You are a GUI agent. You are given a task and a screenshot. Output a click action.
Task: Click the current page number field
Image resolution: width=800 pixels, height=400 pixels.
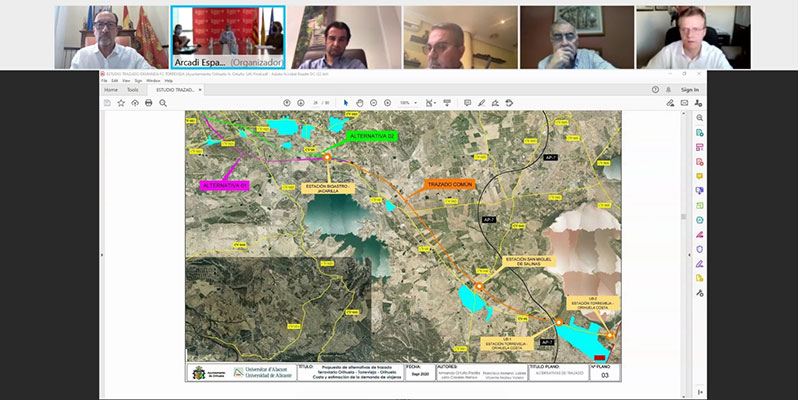click(314, 102)
